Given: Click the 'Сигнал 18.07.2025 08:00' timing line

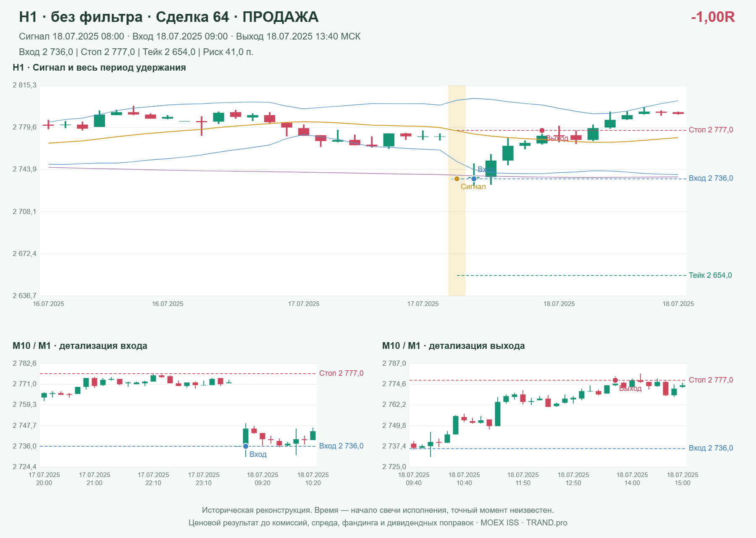Looking at the screenshot, I should click(190, 37).
